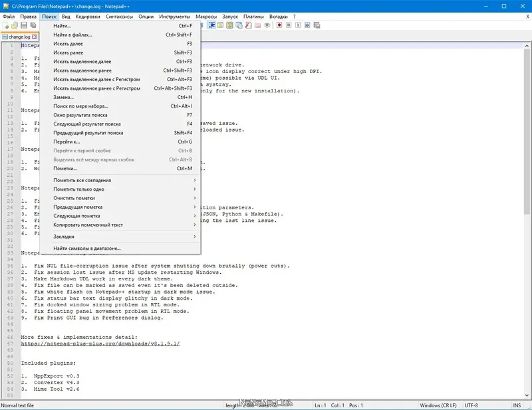This screenshot has width=532, height=410.
Task: Click the X at menu bar right end
Action: click(527, 16)
